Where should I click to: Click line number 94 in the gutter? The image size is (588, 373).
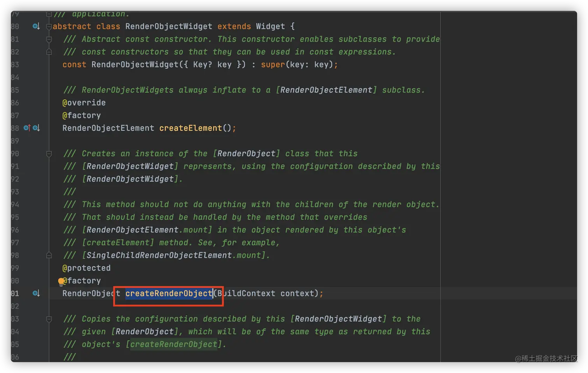click(x=15, y=205)
